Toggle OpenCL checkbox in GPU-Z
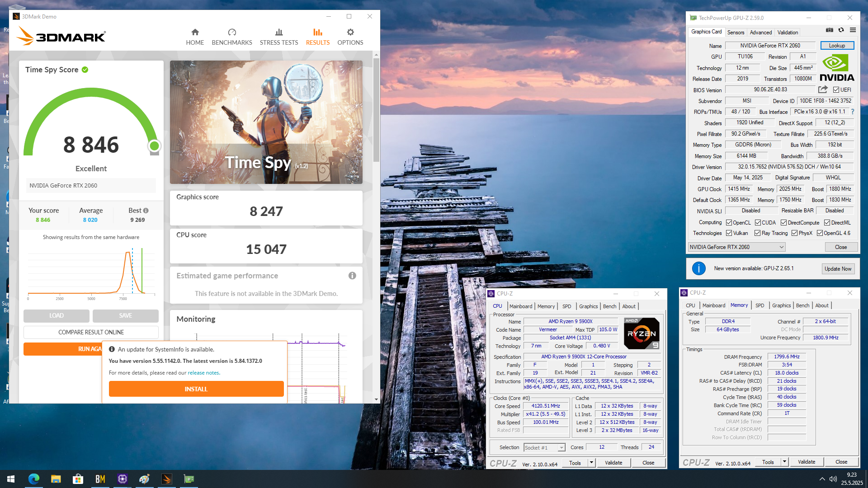Screen dimensions: 868x488 [729, 223]
